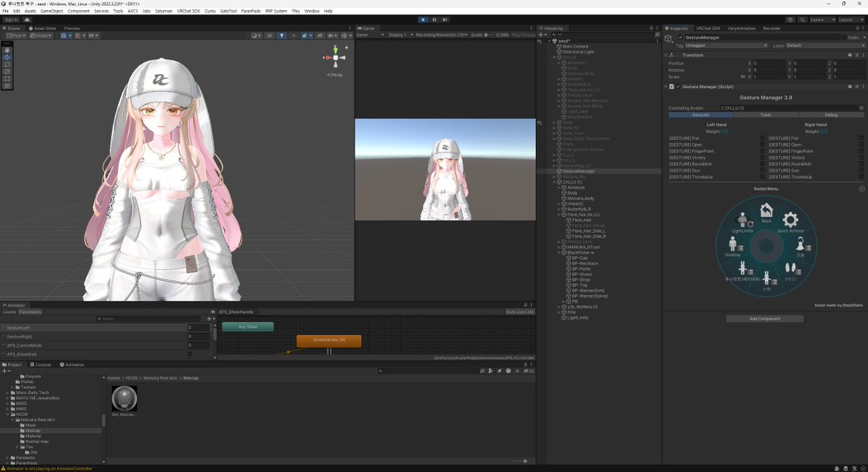Click the Debug button in Gesture Manager
The image size is (868, 472).
[831, 115]
